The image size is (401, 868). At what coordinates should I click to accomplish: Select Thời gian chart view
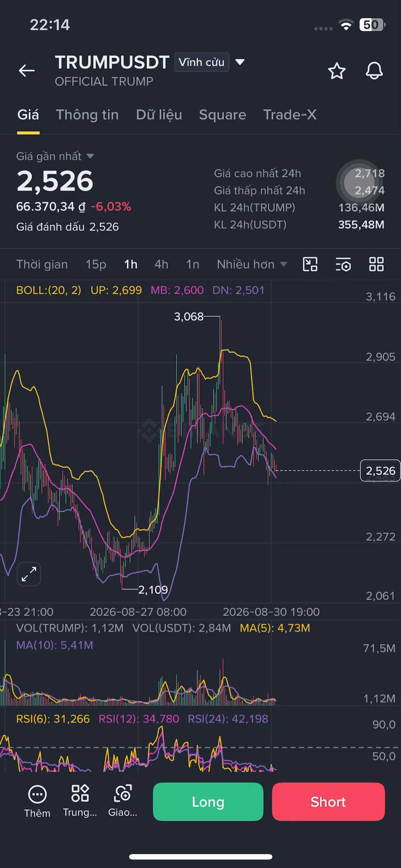(42, 264)
